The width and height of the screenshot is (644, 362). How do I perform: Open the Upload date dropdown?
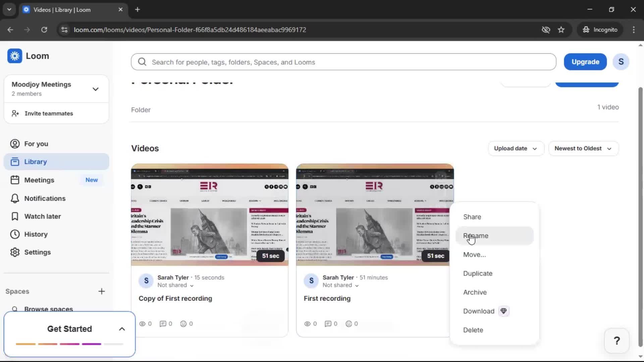(516, 148)
